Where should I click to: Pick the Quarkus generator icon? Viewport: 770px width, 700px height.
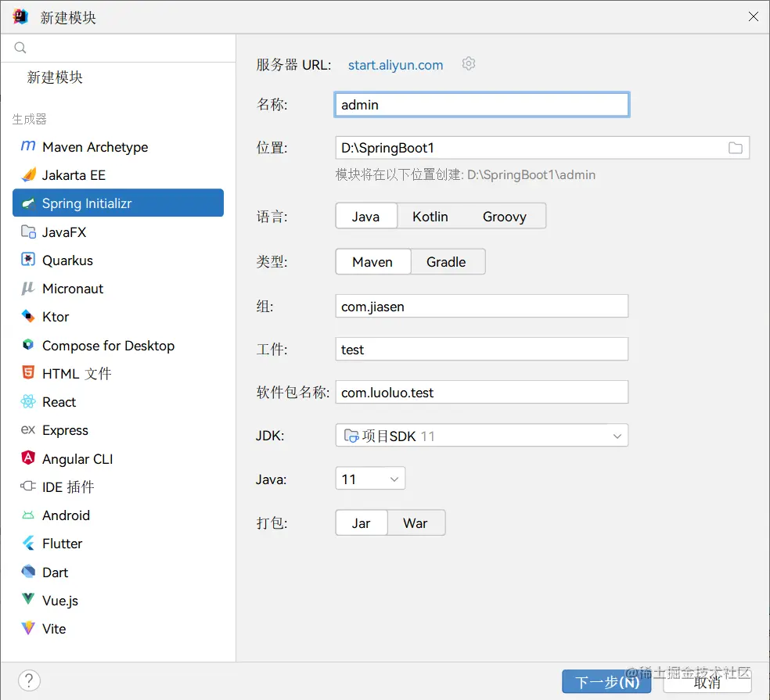(28, 260)
